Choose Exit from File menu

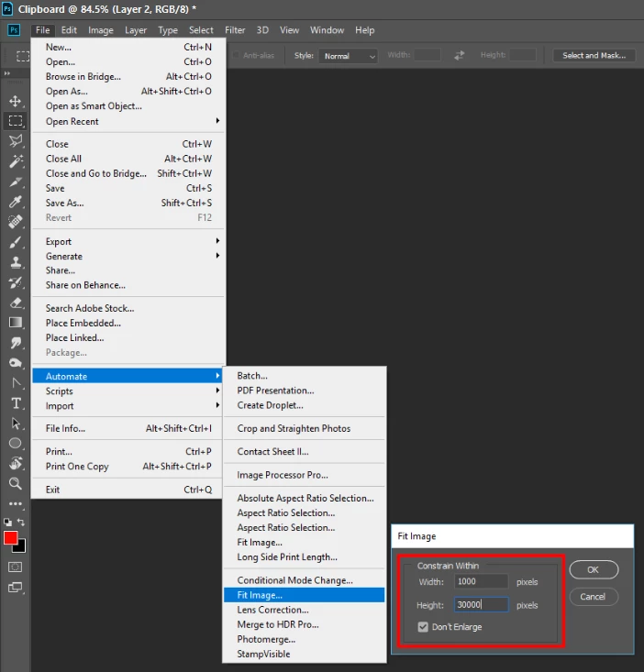(x=128, y=490)
